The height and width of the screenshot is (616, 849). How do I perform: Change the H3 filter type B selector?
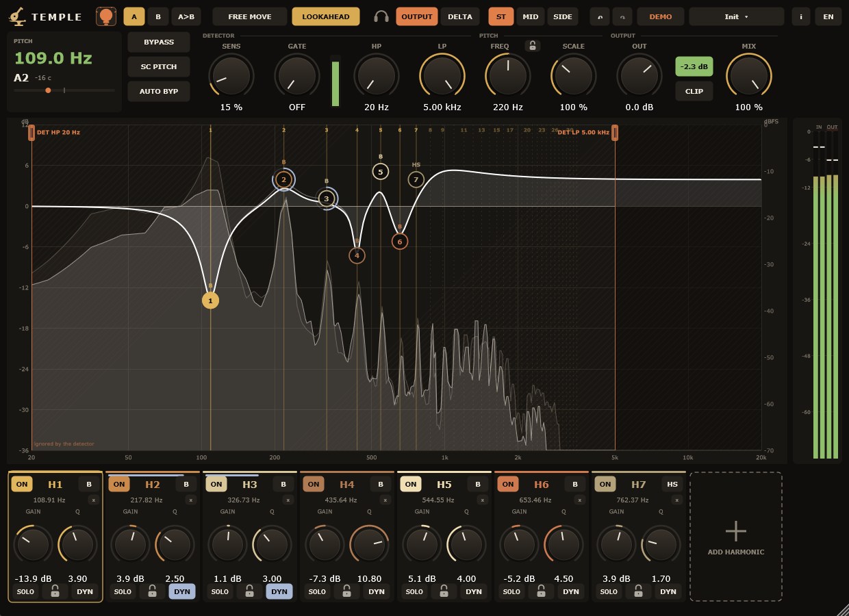(283, 484)
